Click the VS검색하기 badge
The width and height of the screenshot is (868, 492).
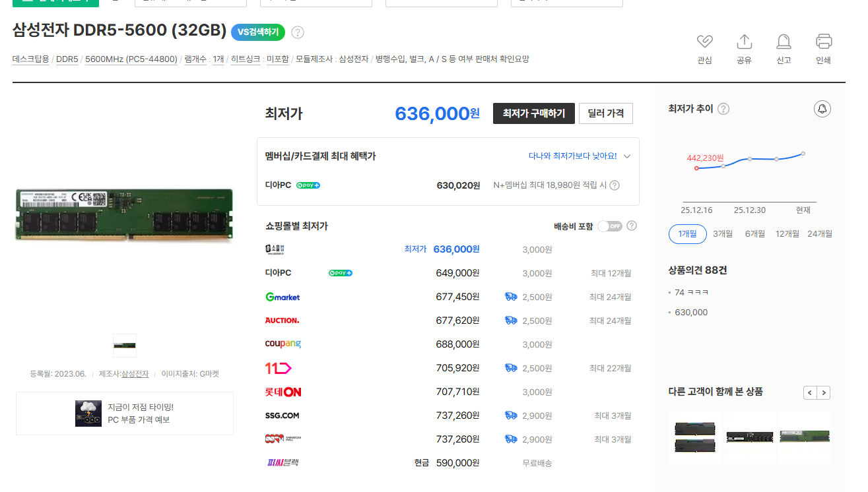[257, 31]
